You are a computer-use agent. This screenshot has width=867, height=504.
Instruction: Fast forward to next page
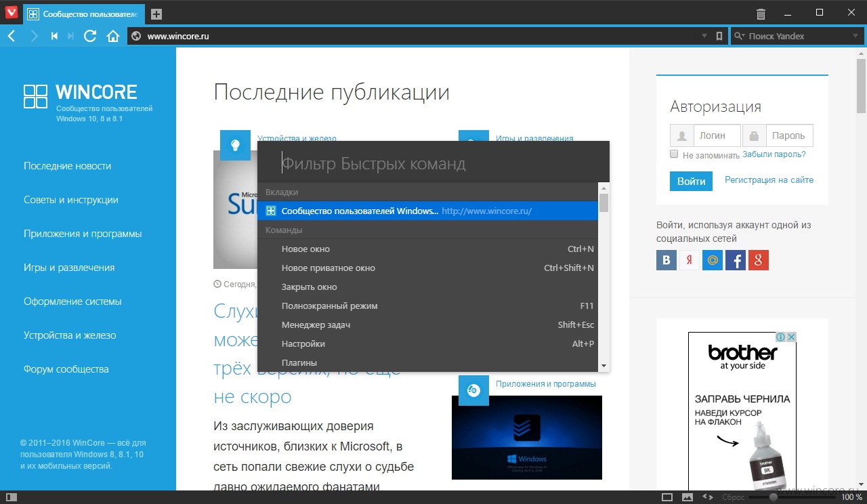(71, 37)
